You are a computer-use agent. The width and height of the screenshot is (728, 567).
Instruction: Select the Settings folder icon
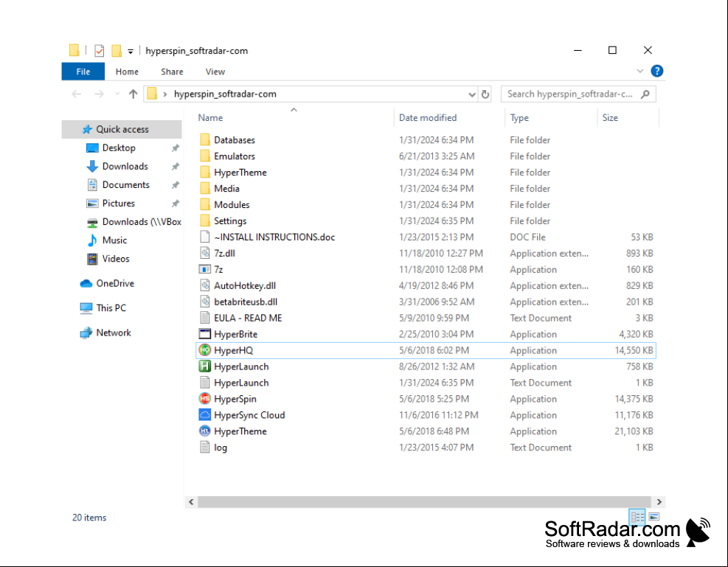click(205, 221)
